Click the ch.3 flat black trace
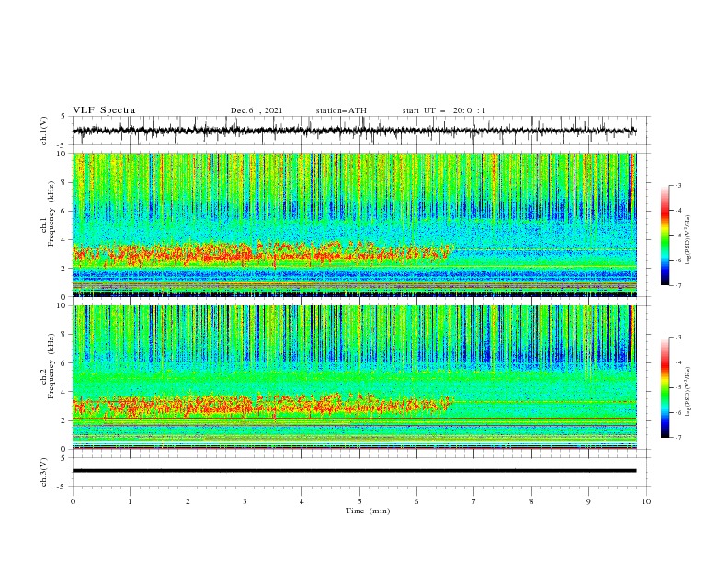Viewport: 728px width, 563px height. coord(354,471)
